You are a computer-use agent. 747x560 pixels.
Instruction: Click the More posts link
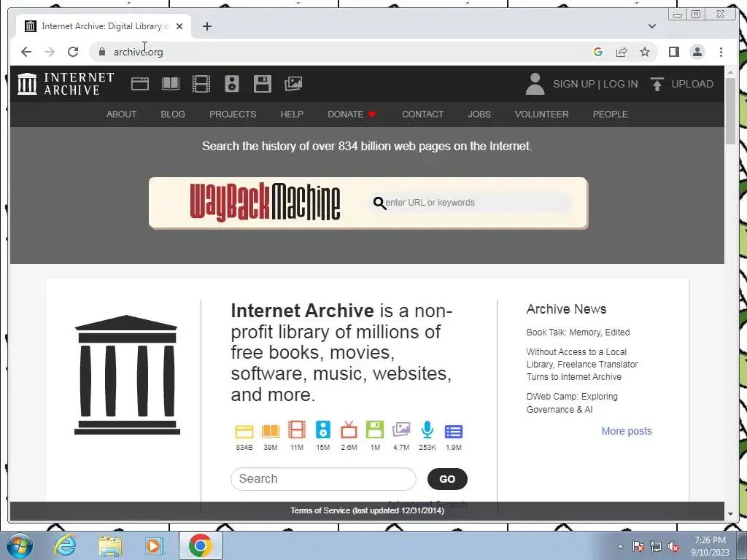[627, 431]
